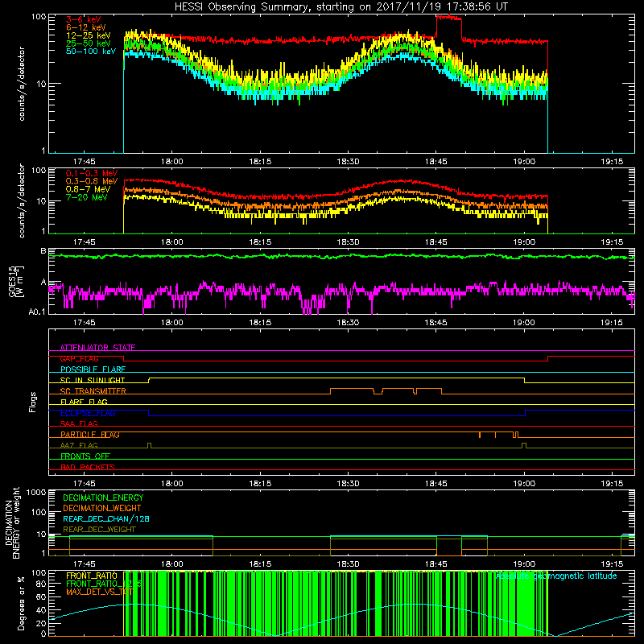The height and width of the screenshot is (644, 644).
Task: Click the SC_TRANSMITTER raised segment near 18:30
Action: pos(352,389)
